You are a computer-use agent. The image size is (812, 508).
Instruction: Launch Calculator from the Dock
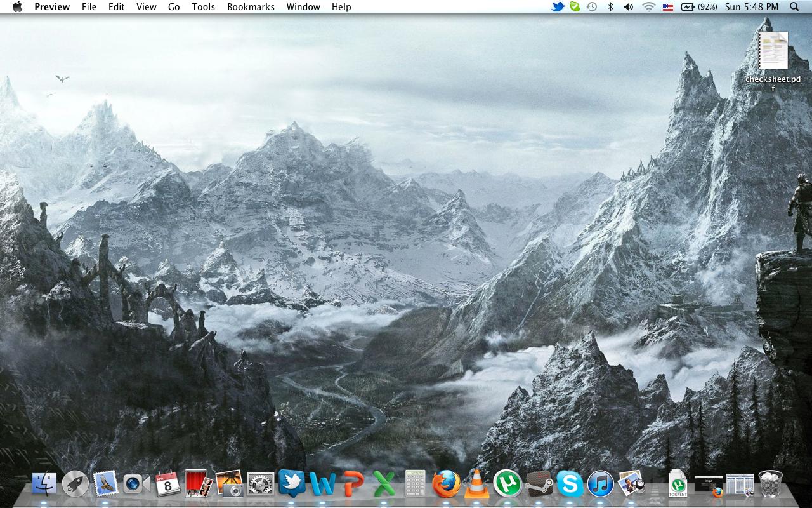click(415, 484)
